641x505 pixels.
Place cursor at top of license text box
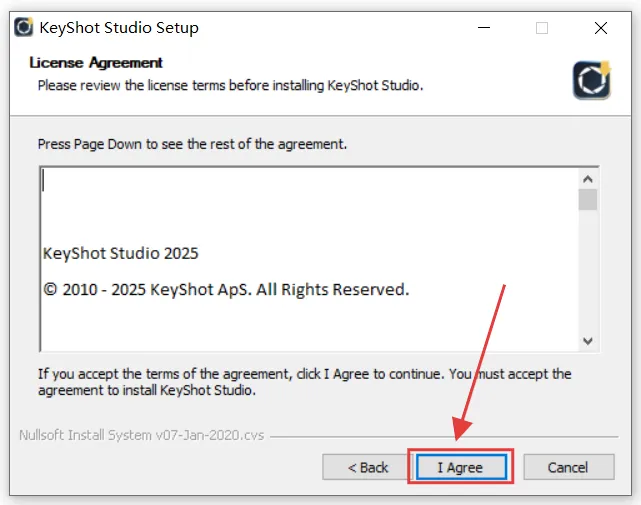point(200,182)
